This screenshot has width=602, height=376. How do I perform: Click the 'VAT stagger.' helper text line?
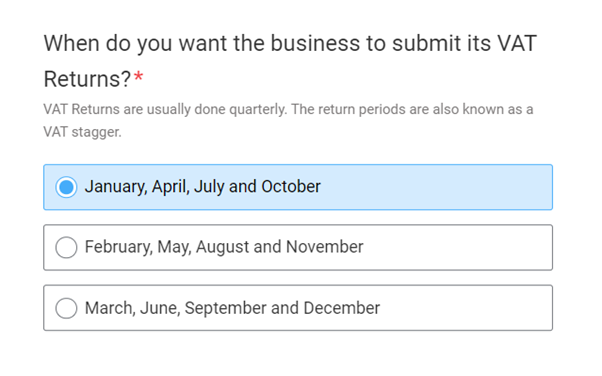(x=82, y=132)
